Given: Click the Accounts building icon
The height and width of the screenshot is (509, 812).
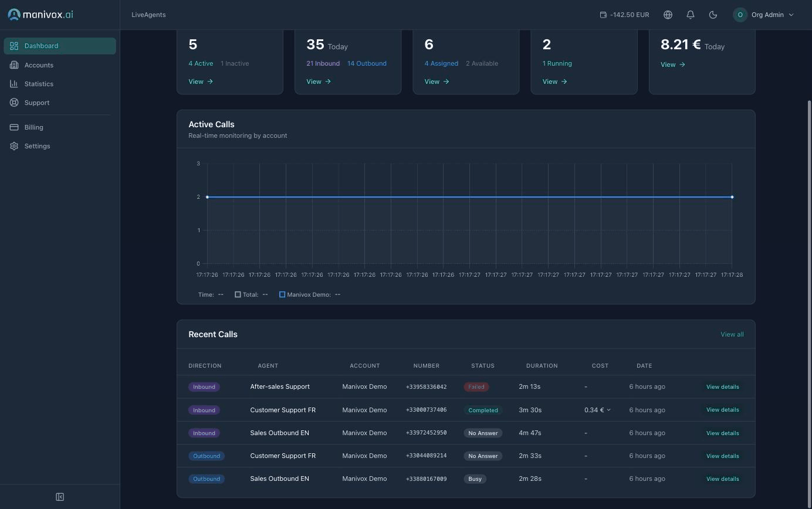Looking at the screenshot, I should click(14, 65).
